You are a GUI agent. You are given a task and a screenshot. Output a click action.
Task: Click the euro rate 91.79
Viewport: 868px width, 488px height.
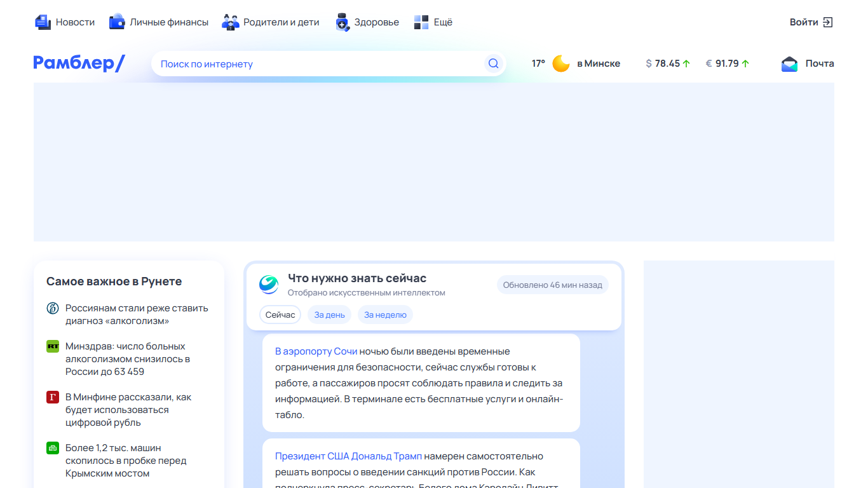click(x=727, y=64)
